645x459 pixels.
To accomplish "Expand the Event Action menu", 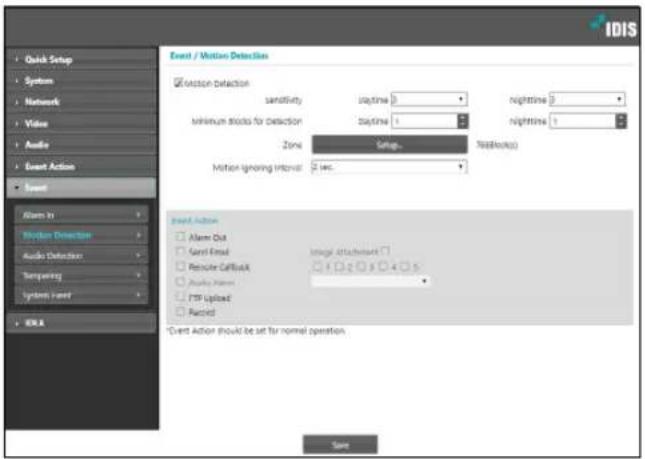I will [x=81, y=166].
